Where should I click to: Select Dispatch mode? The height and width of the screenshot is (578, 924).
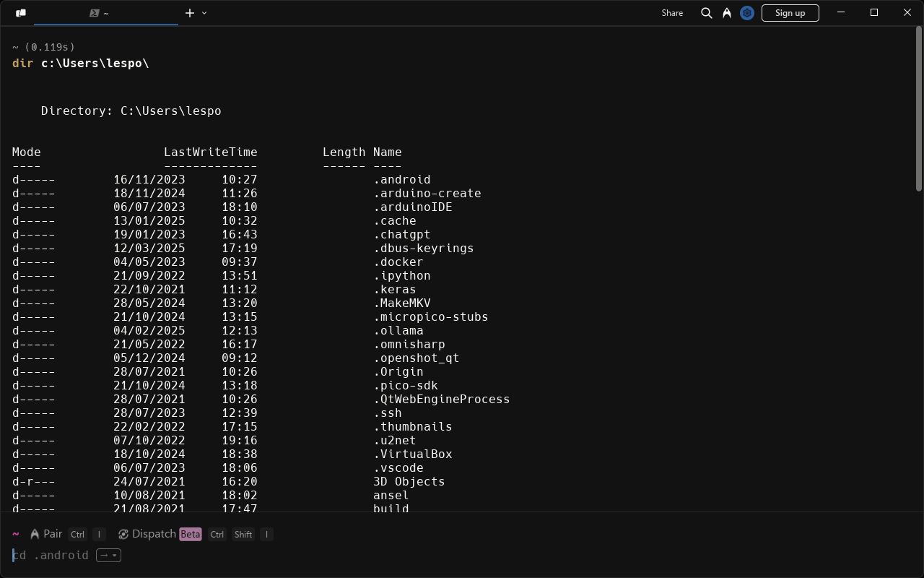154,534
